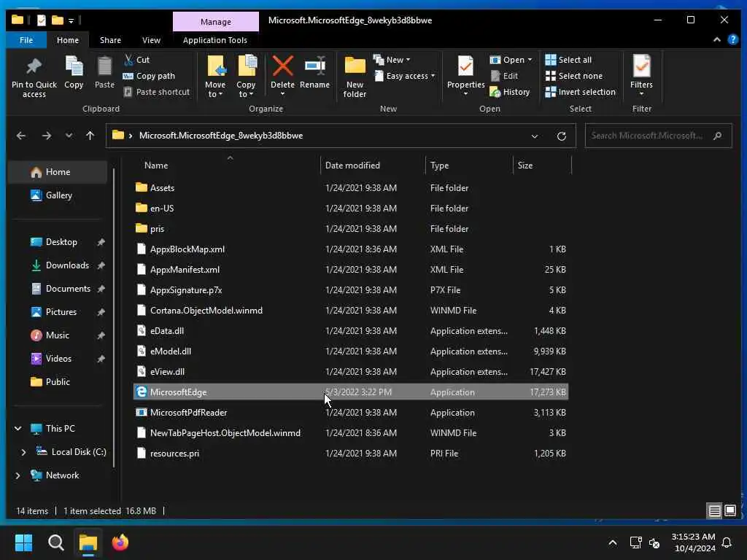Open Music in navigation pane

tap(57, 335)
